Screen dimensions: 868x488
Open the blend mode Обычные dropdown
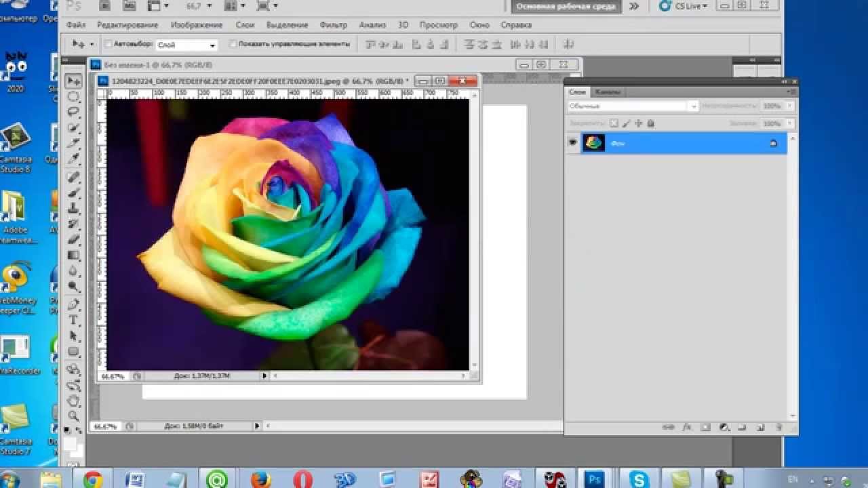click(633, 106)
